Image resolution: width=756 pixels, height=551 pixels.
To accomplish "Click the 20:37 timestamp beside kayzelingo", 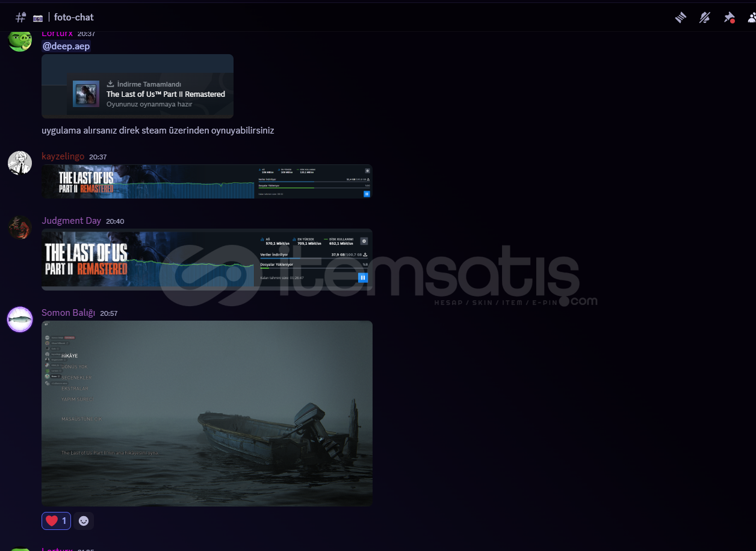I will (98, 157).
